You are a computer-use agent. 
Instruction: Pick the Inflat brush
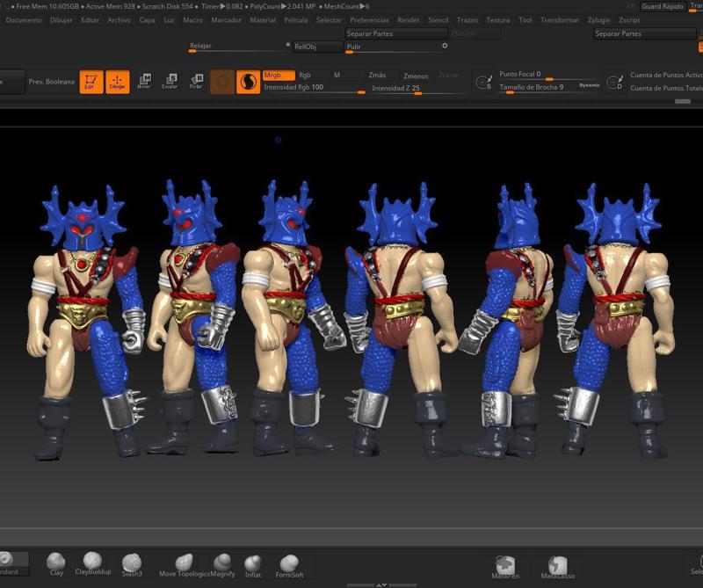pyautogui.click(x=254, y=561)
